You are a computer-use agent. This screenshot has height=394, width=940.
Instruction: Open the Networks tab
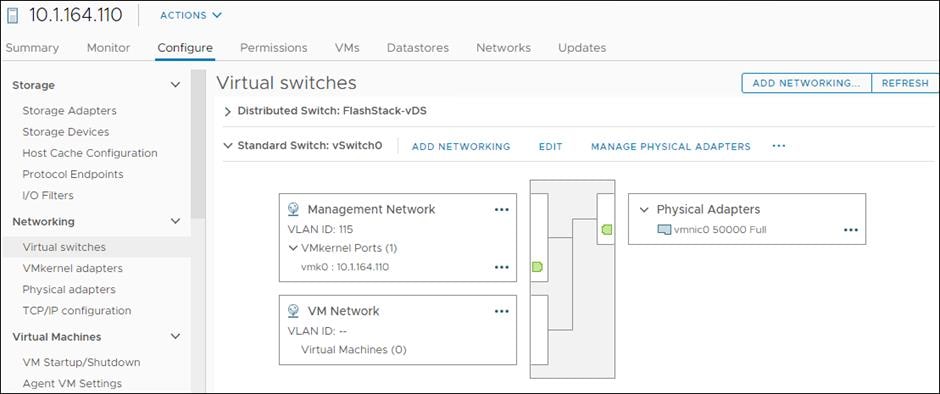[x=504, y=48]
